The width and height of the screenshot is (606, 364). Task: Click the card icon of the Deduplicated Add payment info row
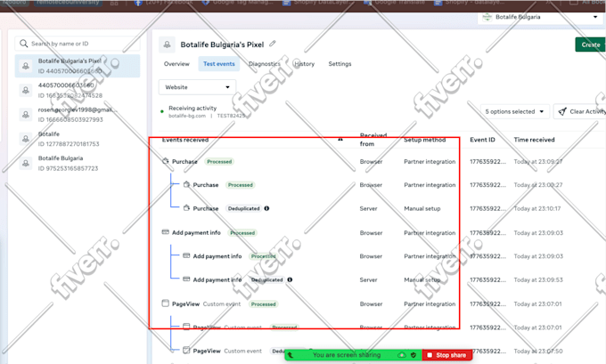(x=186, y=279)
